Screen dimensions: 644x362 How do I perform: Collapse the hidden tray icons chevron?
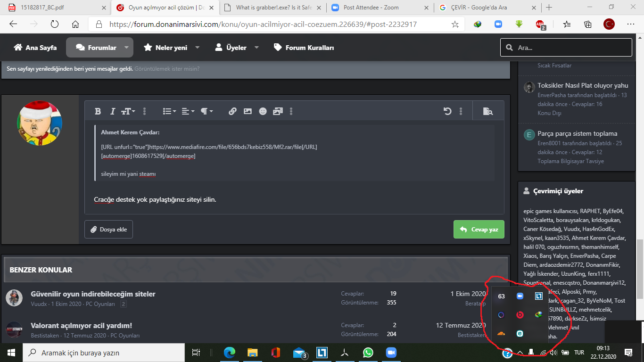pyautogui.click(x=520, y=353)
